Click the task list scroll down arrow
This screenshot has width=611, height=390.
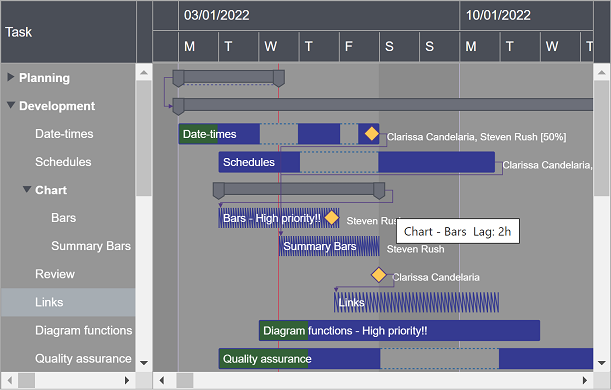coord(144,363)
